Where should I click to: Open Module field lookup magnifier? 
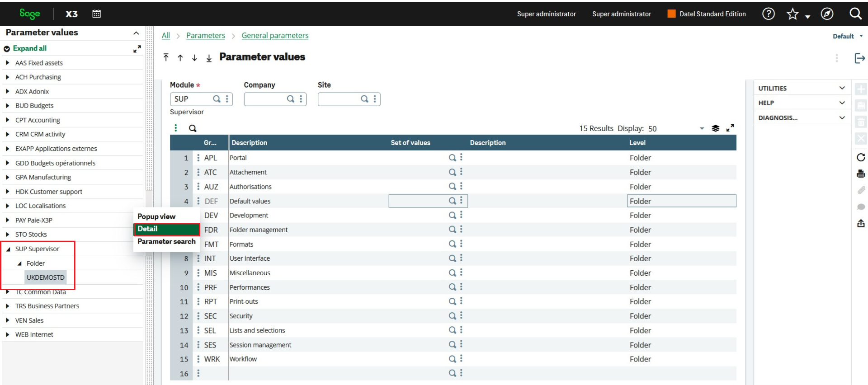[217, 99]
